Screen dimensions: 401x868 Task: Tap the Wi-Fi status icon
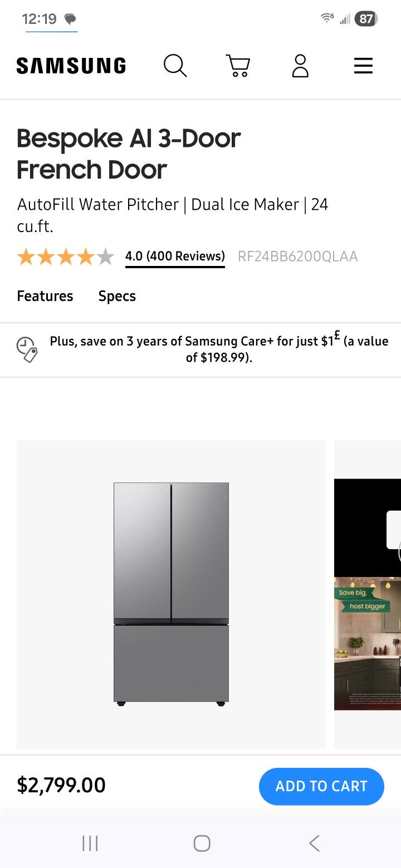326,18
